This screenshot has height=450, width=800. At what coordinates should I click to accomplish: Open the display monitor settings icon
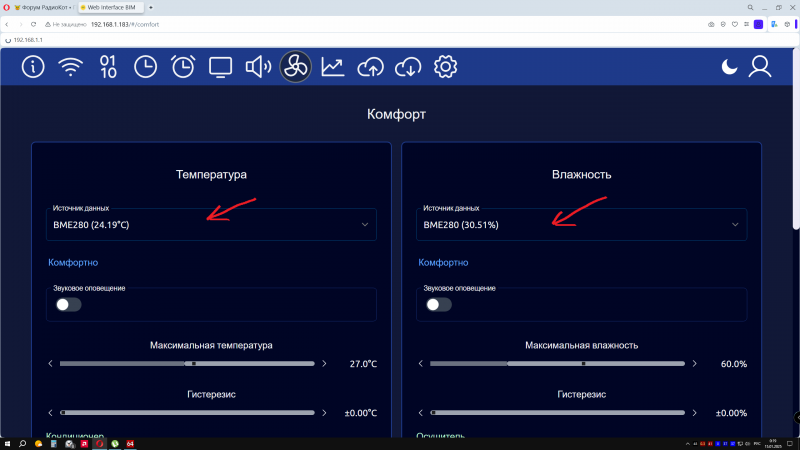coord(220,67)
